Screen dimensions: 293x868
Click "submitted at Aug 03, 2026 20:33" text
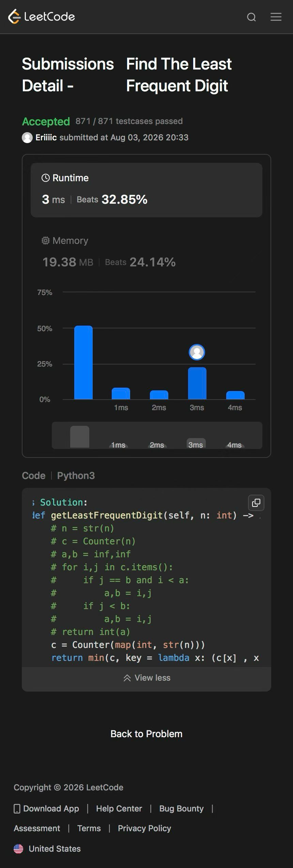(124, 138)
